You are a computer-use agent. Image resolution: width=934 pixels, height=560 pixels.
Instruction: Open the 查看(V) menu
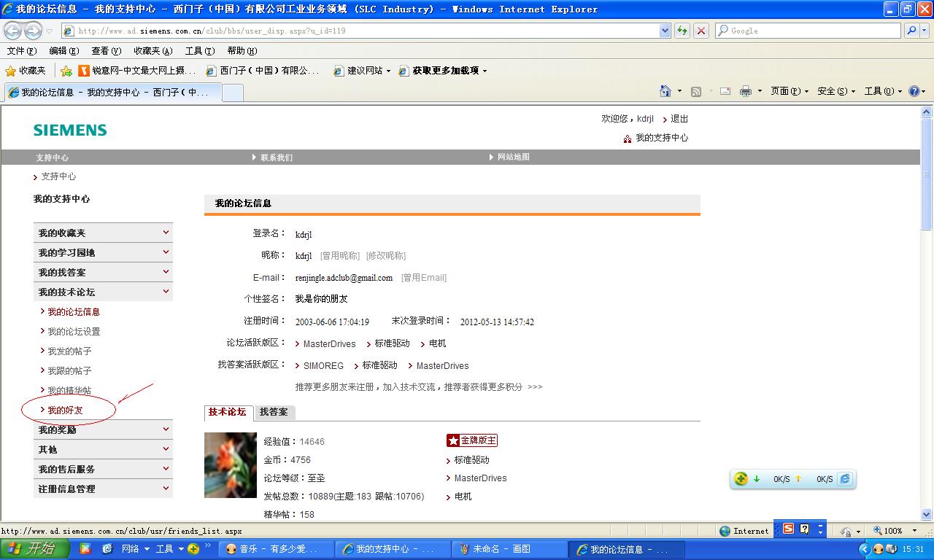106,51
